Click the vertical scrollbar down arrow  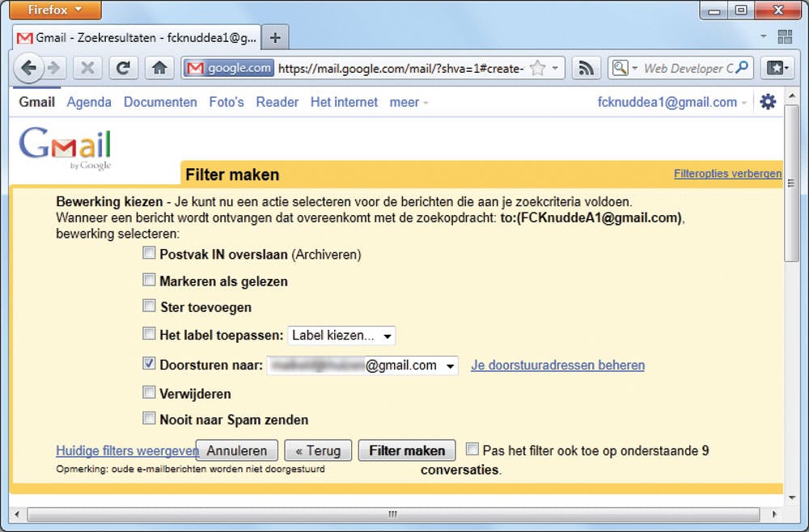pyautogui.click(x=792, y=498)
